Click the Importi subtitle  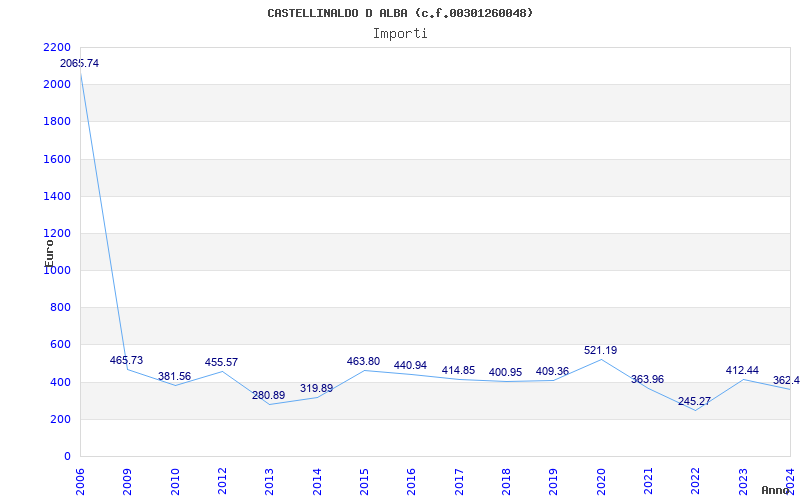click(x=400, y=33)
